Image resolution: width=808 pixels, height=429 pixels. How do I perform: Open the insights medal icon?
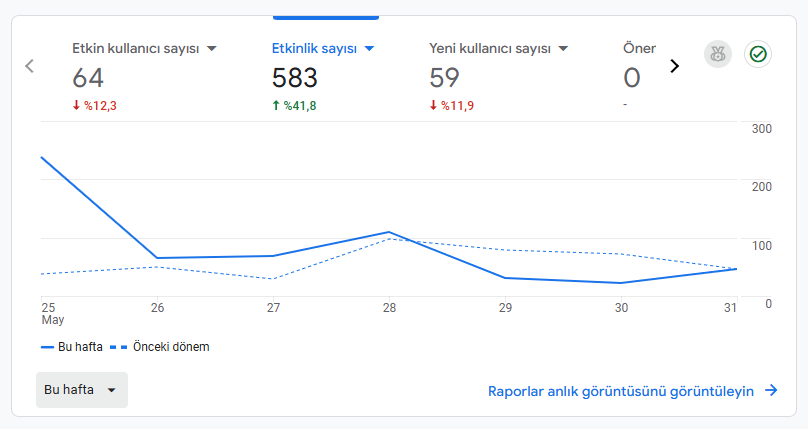718,54
